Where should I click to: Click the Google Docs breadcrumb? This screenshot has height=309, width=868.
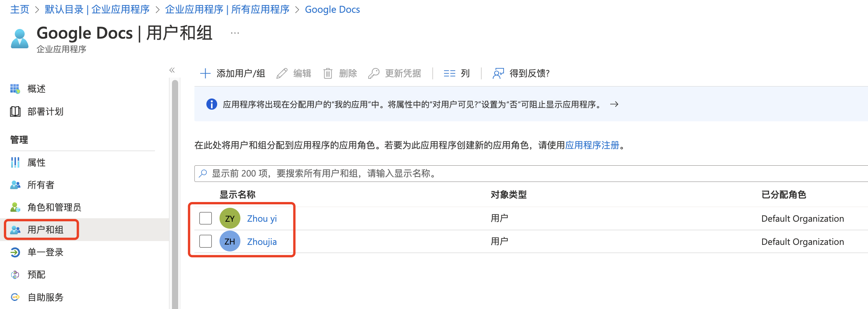click(x=332, y=9)
